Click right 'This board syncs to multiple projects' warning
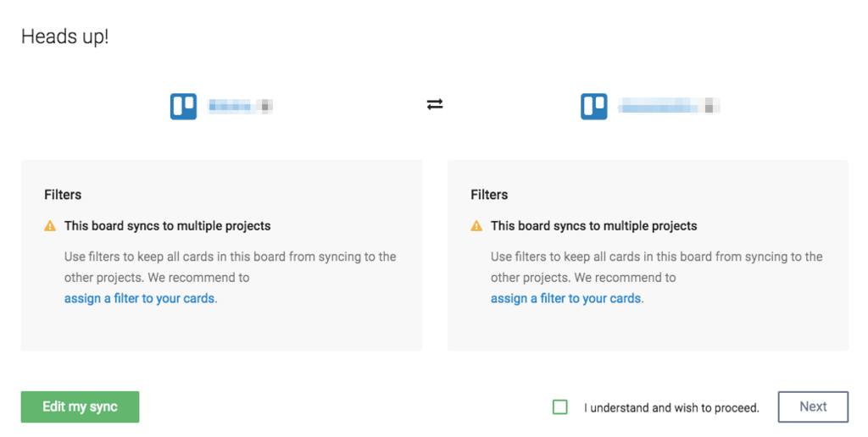This screenshot has height=437, width=868. [593, 225]
